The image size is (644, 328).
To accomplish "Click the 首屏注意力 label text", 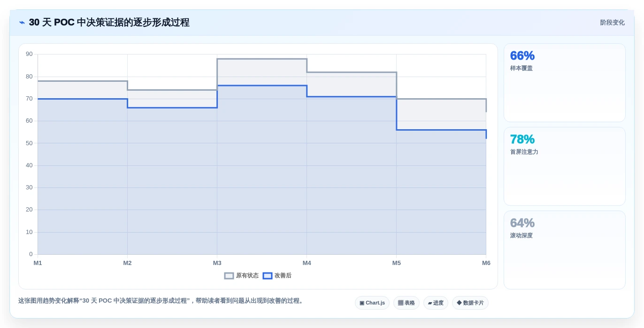I will click(x=524, y=152).
